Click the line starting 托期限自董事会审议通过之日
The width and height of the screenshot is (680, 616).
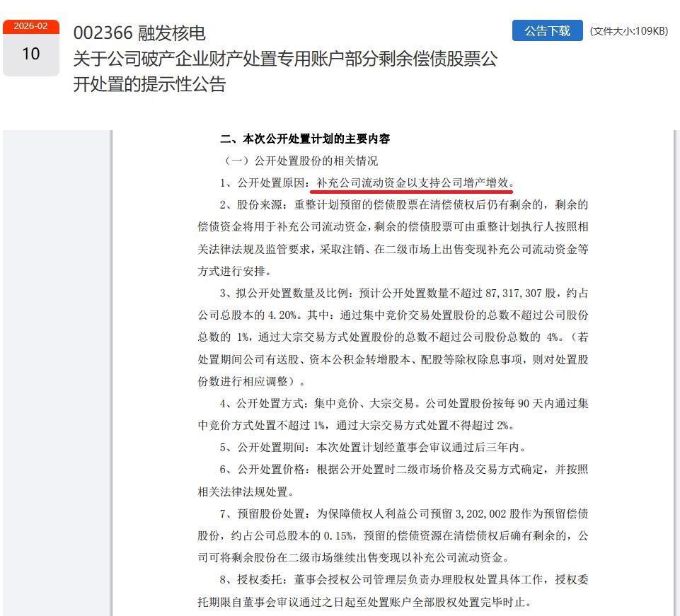364,602
